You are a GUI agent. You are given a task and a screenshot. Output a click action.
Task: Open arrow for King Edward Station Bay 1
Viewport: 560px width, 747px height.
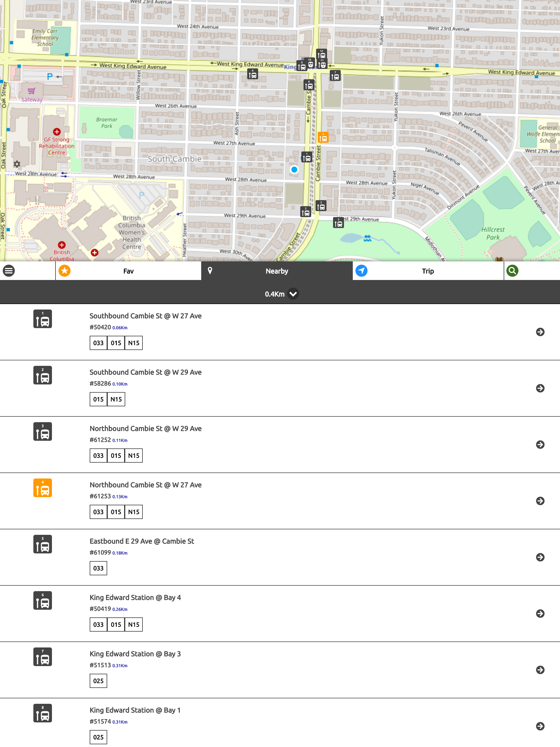coord(540,726)
